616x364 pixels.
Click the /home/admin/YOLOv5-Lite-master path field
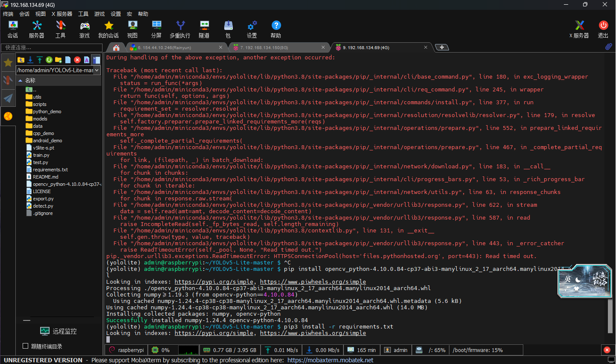(55, 70)
